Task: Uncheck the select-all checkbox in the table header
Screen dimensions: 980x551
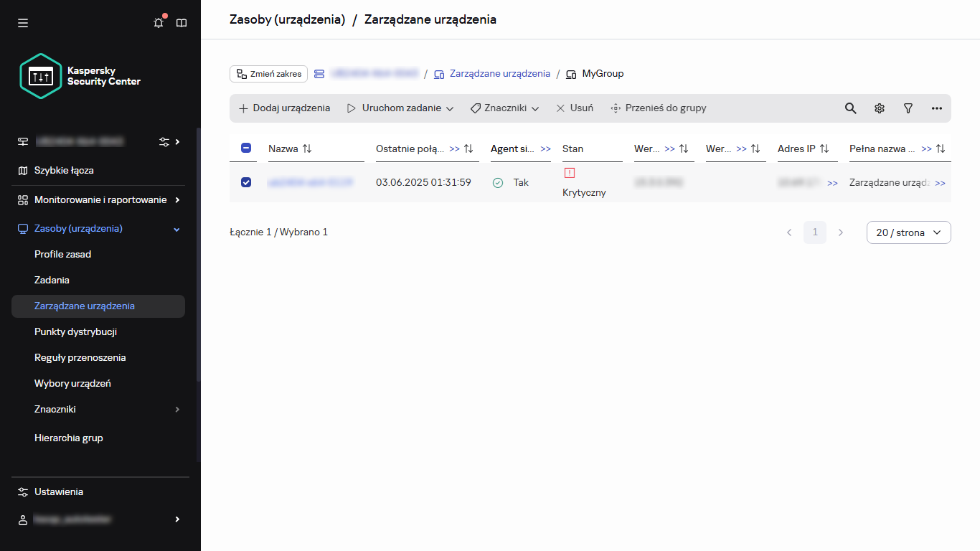Action: click(246, 148)
